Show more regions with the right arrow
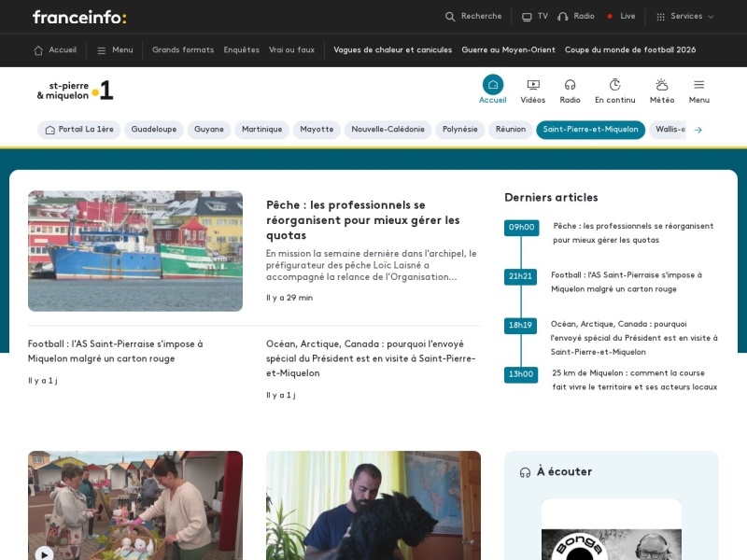 tap(698, 130)
